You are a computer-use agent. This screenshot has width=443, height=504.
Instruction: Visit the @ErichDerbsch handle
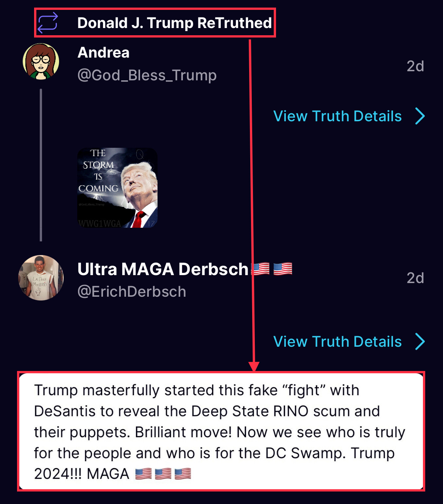(x=132, y=292)
